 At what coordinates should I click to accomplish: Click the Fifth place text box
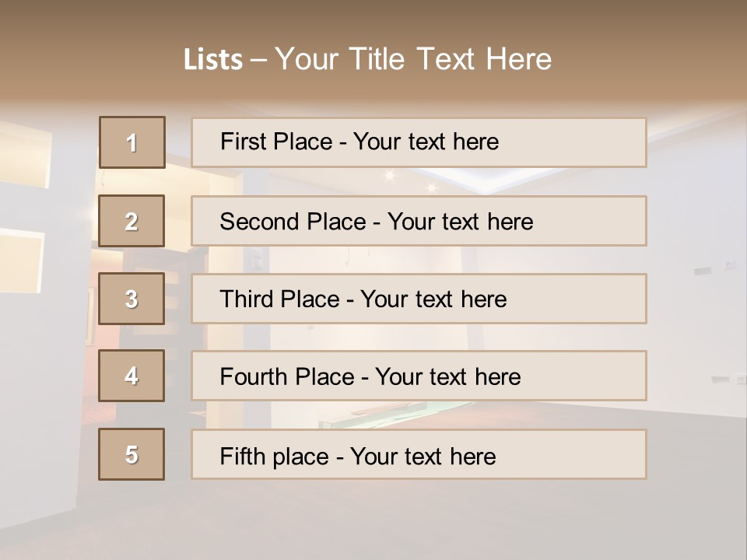(419, 454)
